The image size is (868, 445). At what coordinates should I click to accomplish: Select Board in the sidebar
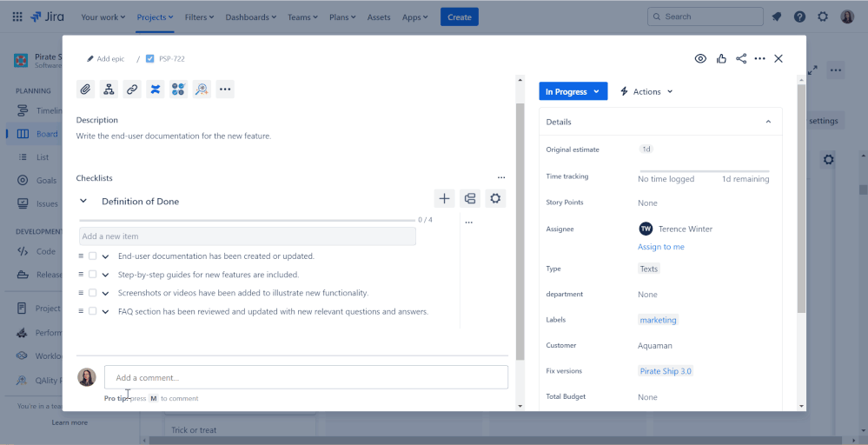tap(35, 134)
